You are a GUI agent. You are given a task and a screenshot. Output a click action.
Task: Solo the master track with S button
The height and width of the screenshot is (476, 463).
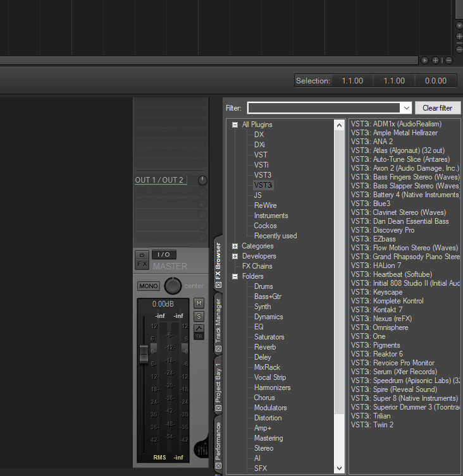pyautogui.click(x=199, y=316)
